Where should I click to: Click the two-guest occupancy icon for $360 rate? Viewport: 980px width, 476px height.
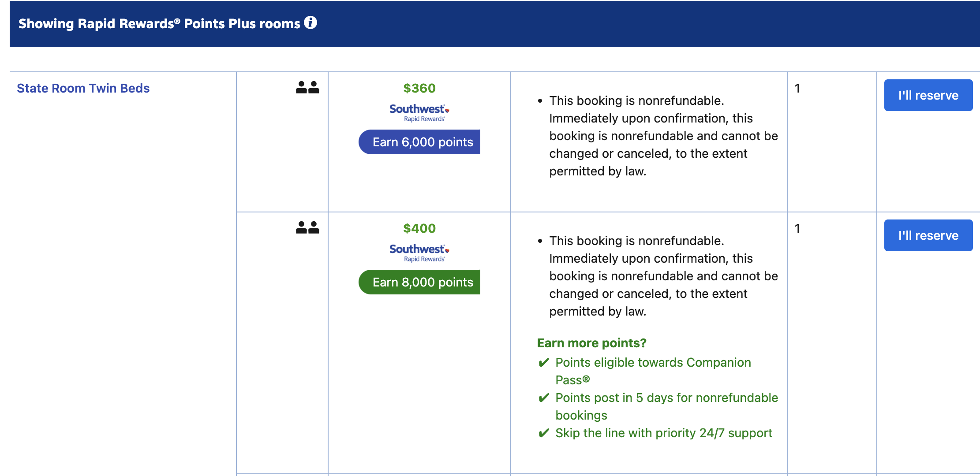307,88
